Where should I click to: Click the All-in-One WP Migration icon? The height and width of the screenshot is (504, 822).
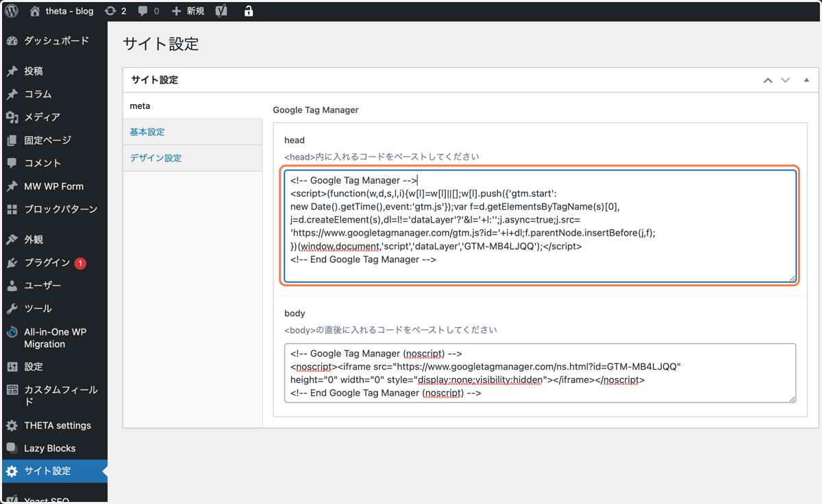[x=12, y=332]
